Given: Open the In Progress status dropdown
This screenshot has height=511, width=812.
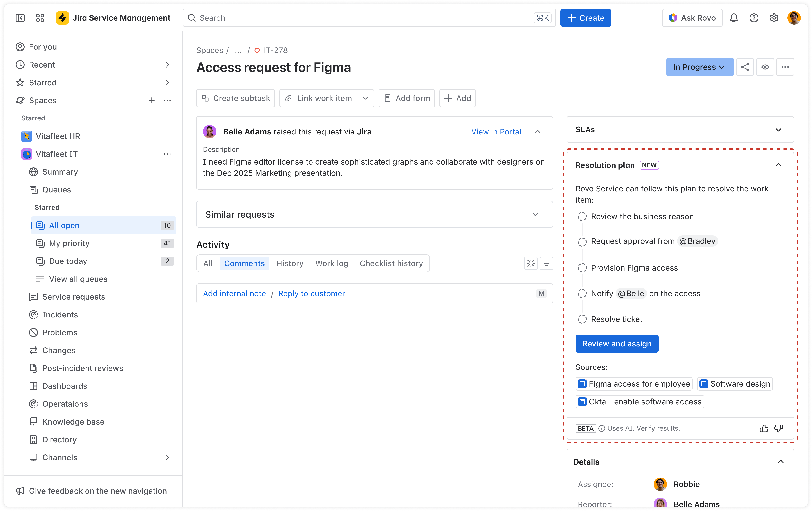Looking at the screenshot, I should pyautogui.click(x=700, y=67).
